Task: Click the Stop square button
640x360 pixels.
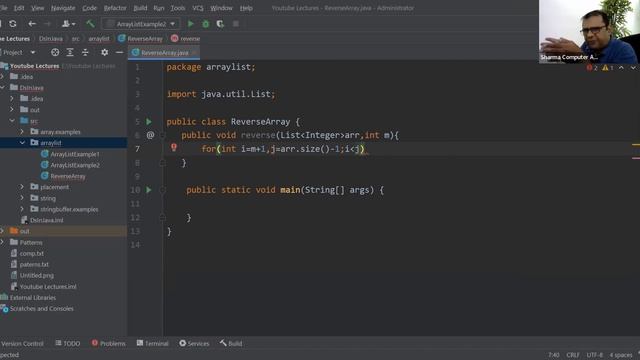Action: [236, 24]
